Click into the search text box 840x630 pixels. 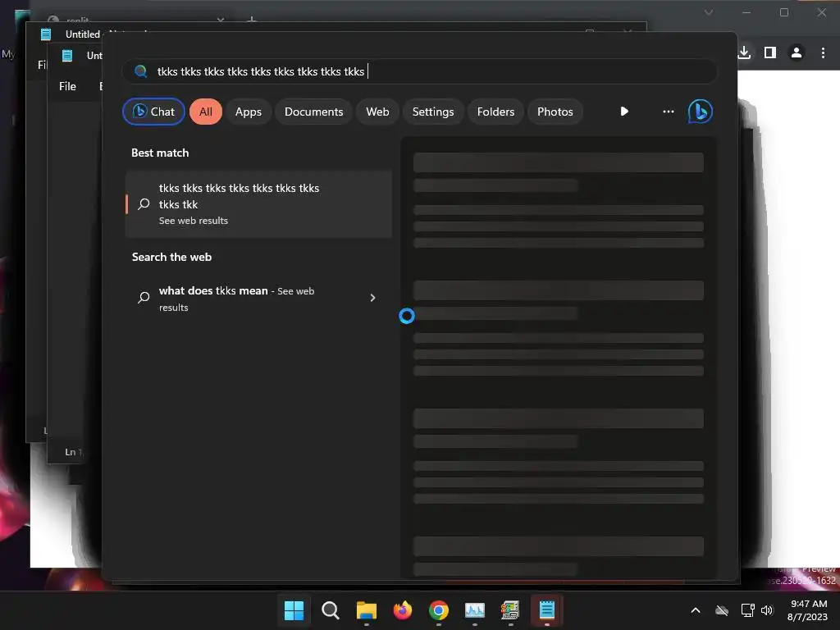tap(419, 71)
